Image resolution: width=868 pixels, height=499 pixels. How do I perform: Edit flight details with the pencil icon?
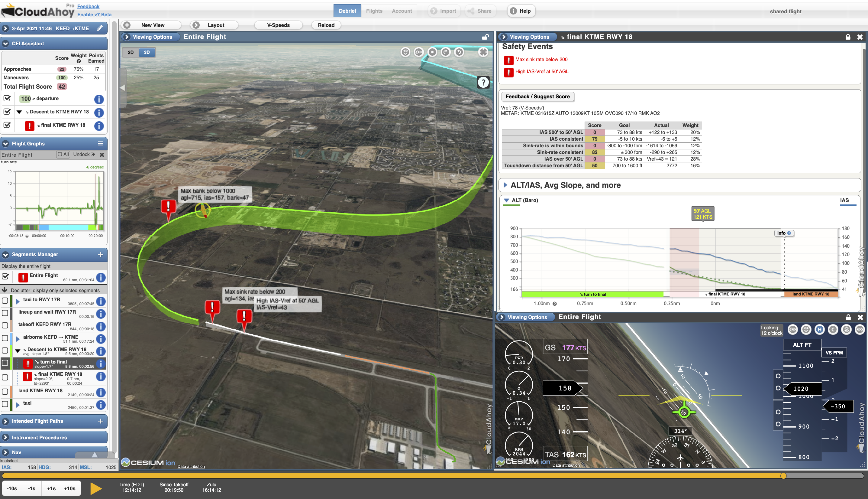click(x=100, y=28)
